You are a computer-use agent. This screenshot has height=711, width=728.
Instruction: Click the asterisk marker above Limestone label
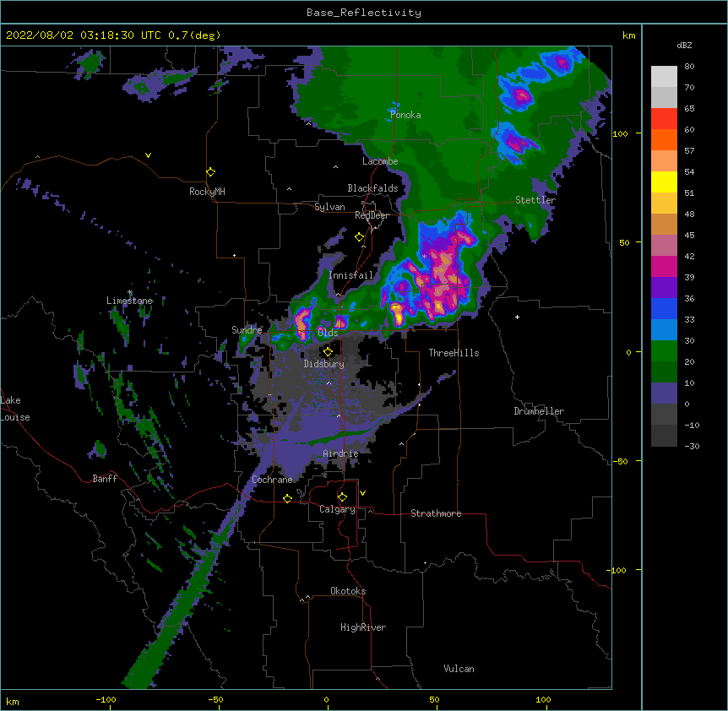(130, 292)
